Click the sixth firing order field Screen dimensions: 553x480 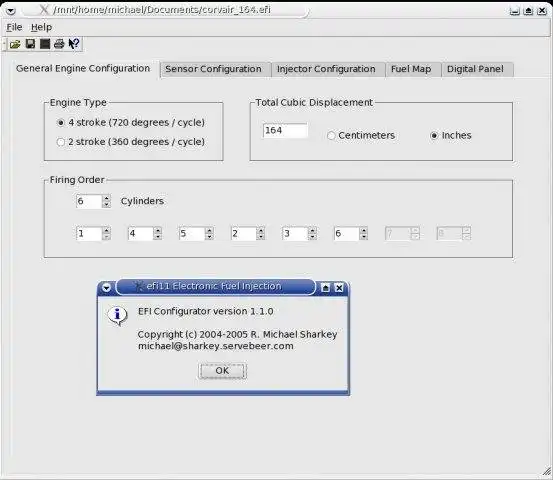[x=346, y=233]
